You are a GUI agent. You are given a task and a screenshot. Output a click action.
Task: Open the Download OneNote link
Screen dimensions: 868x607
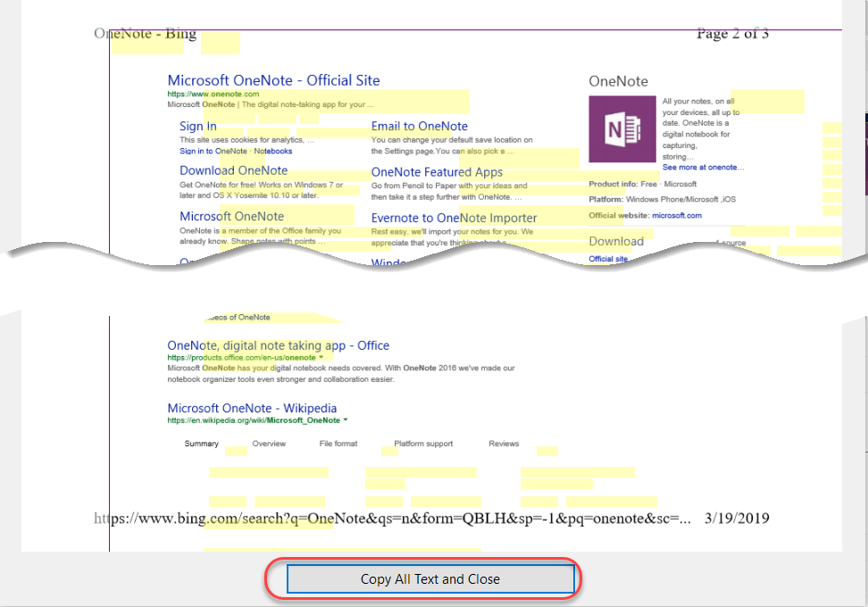tap(233, 170)
